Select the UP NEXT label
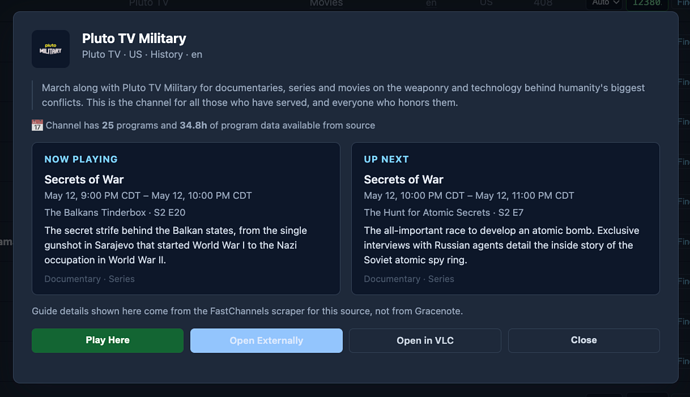The width and height of the screenshot is (690, 397). coord(386,159)
